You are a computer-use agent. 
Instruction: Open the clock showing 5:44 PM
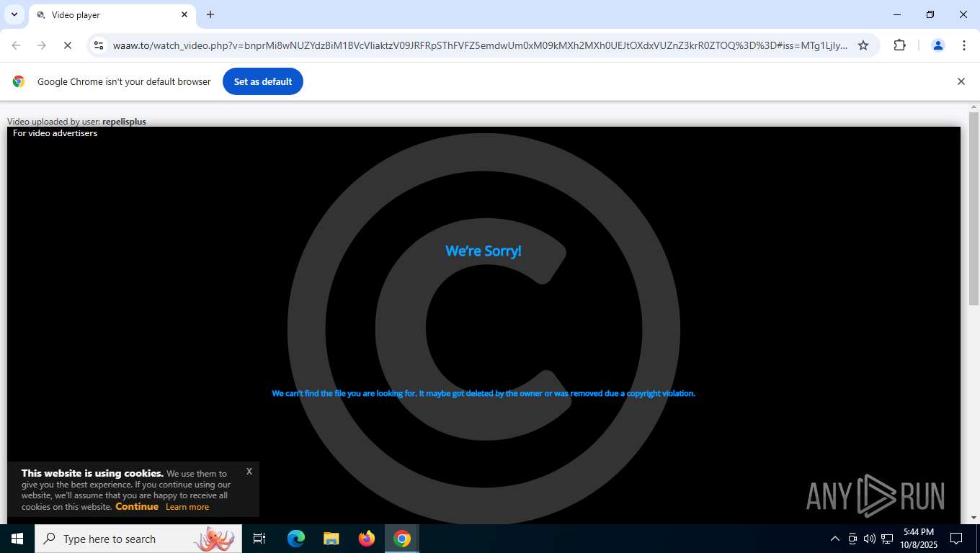coord(919,539)
